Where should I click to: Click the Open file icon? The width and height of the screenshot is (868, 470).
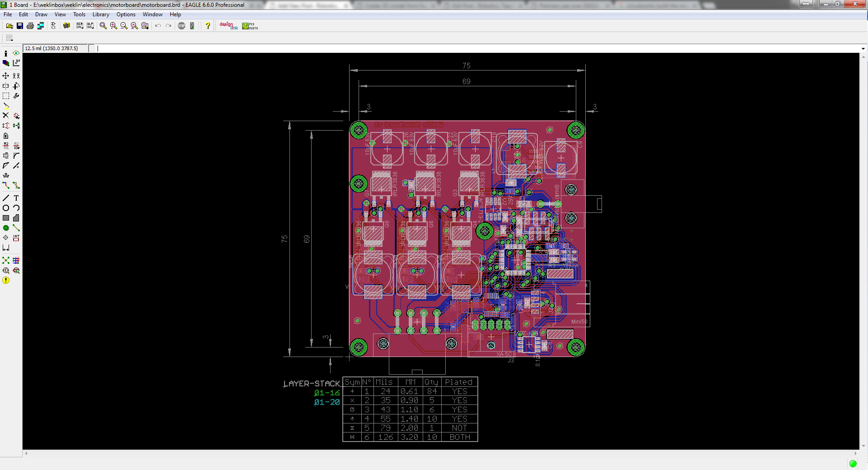9,26
